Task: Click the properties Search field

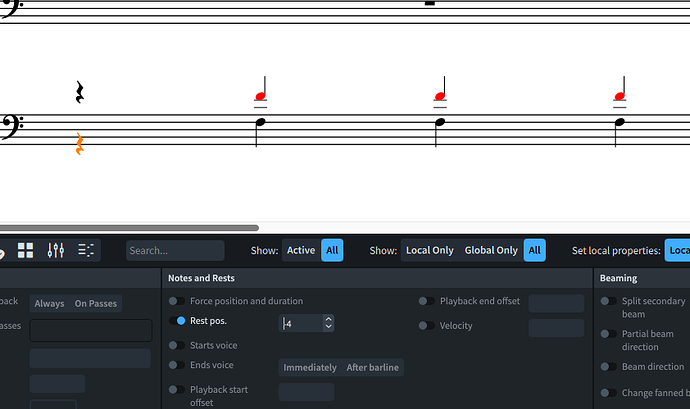Action: pyautogui.click(x=175, y=251)
